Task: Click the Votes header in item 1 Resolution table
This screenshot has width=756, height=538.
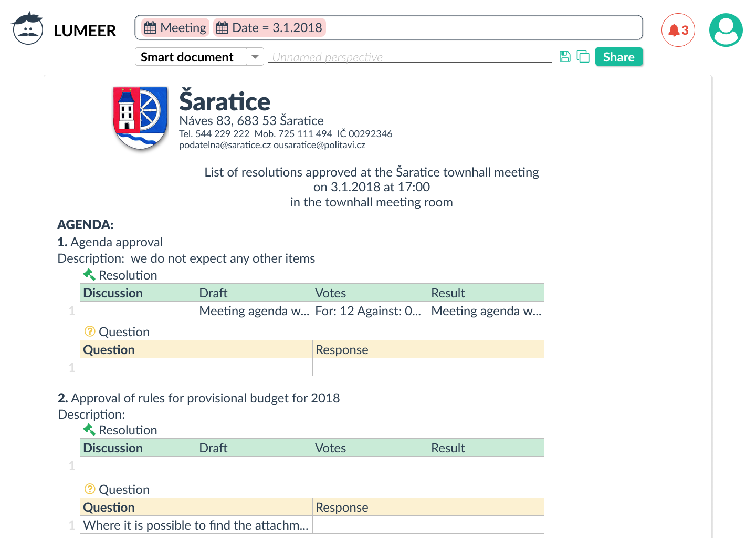Action: (370, 293)
